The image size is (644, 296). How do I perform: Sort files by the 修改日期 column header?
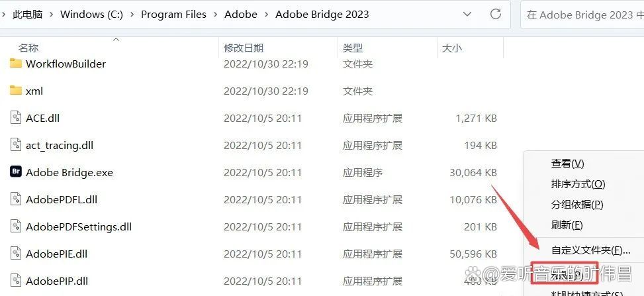244,48
